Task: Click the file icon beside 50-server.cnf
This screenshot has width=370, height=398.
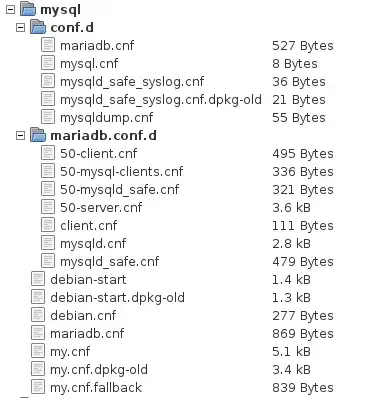Action: (48, 207)
